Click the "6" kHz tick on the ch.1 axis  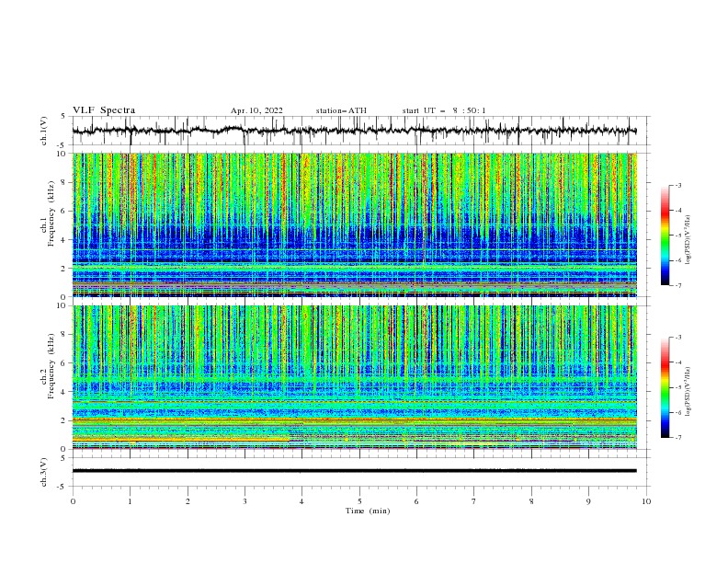tap(64, 211)
